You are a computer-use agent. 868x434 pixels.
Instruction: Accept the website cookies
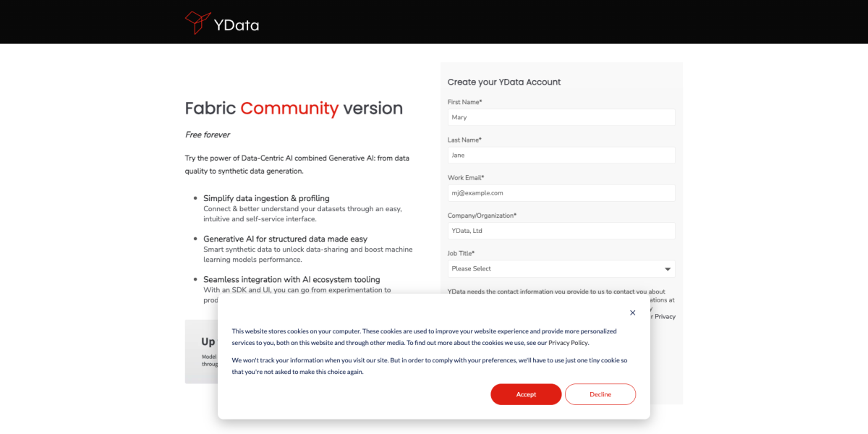526,394
